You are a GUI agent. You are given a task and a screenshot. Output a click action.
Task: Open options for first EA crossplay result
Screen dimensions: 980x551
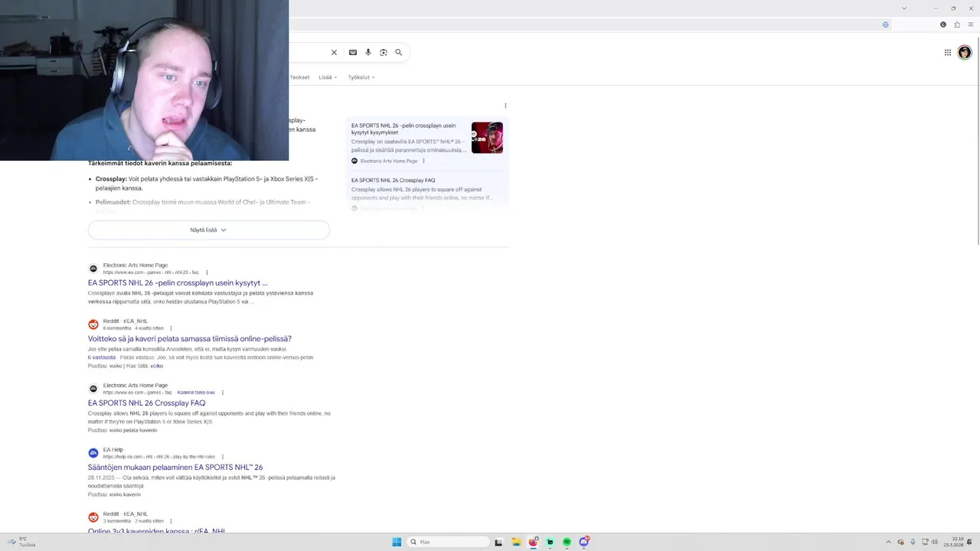click(207, 272)
